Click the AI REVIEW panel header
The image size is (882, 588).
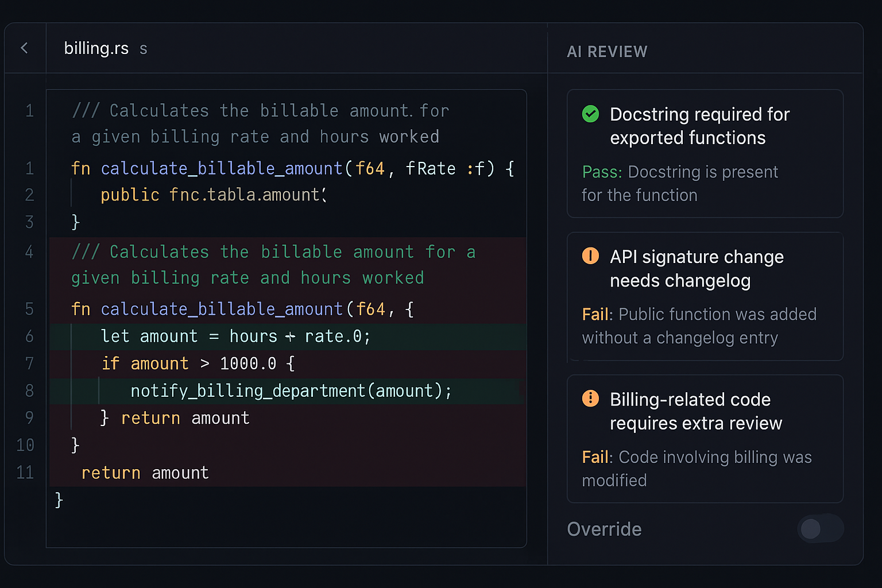607,52
